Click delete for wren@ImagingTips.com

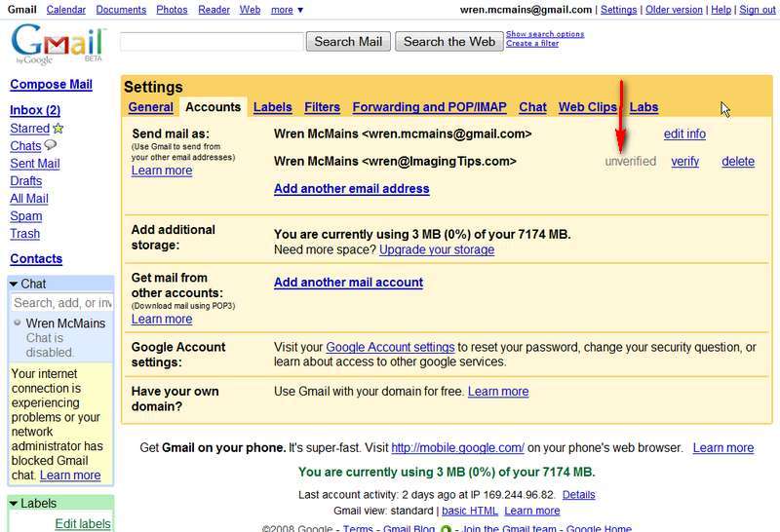pyautogui.click(x=738, y=162)
